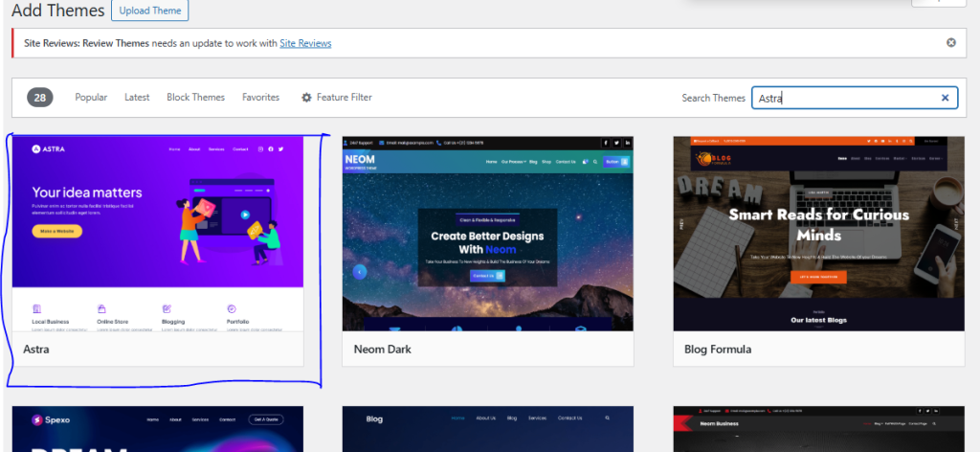Open the Block Themes tab

click(195, 97)
